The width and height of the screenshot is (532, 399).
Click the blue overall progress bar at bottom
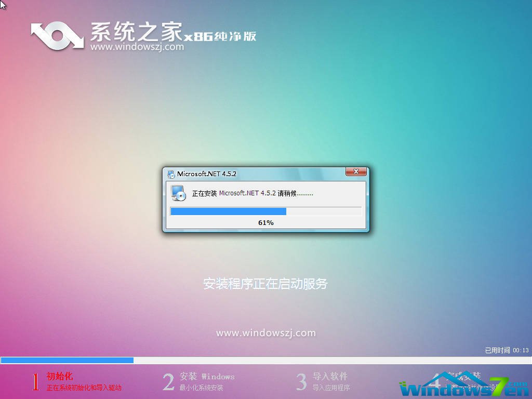pos(68,360)
